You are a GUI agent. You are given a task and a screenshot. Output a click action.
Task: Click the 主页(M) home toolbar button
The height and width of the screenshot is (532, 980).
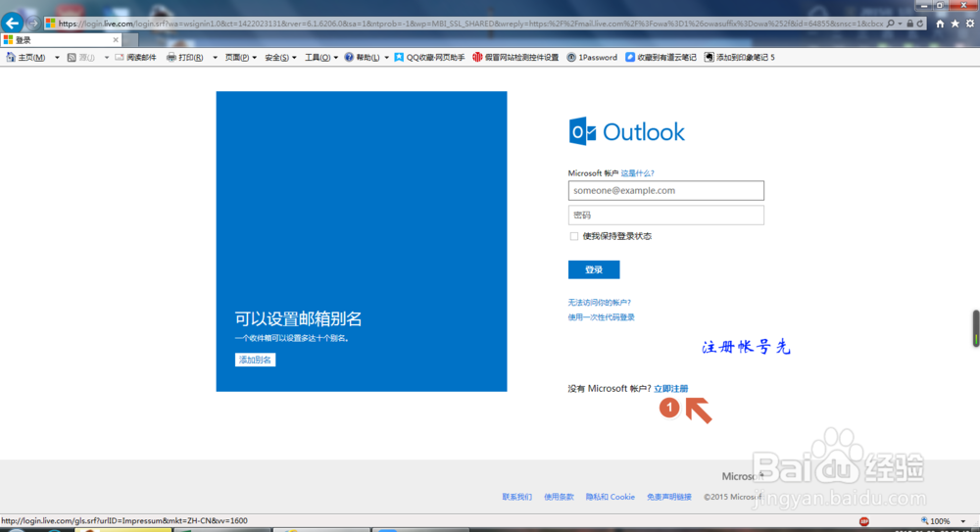26,58
